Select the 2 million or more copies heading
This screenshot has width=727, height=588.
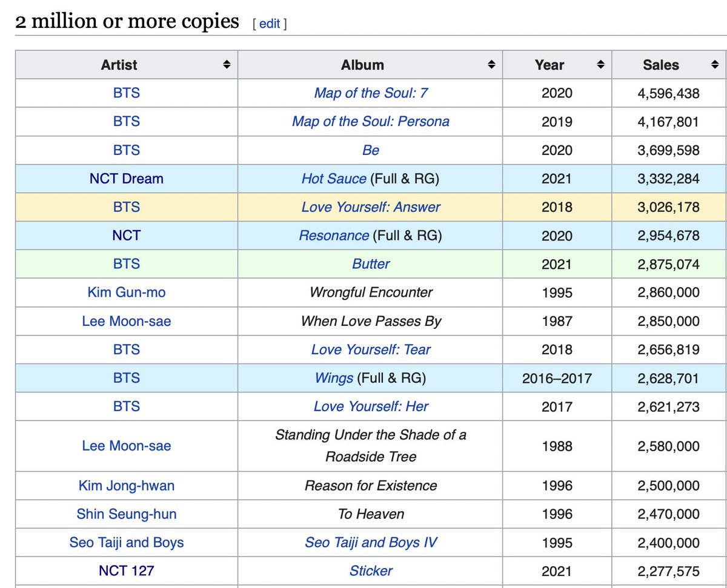coord(127,22)
